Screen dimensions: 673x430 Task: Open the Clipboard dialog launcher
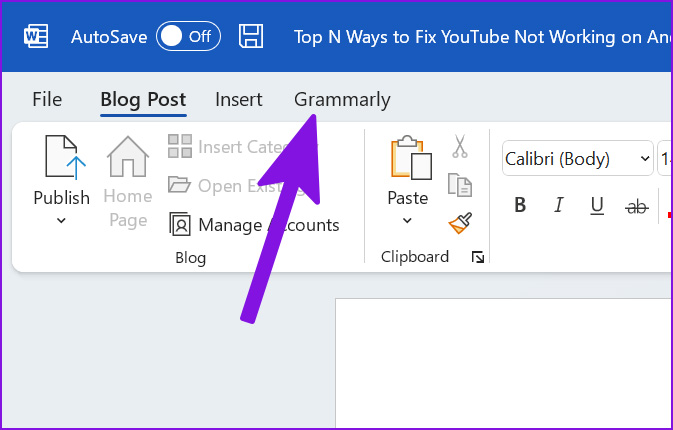point(478,257)
